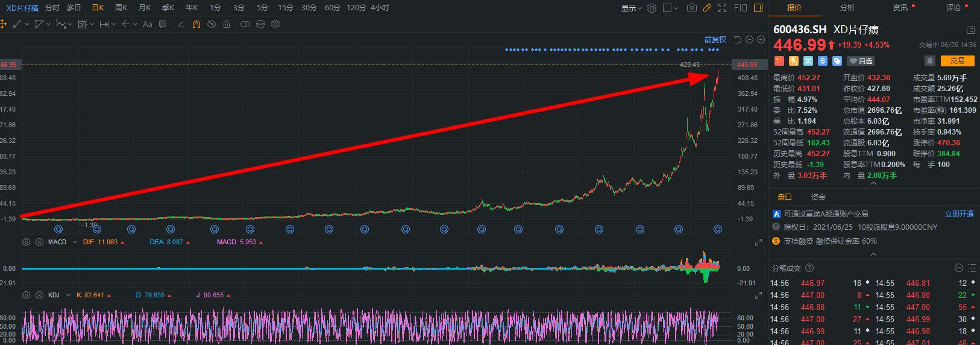The image size is (980, 345).
Task: Open F10 company info
Action: click(x=741, y=8)
